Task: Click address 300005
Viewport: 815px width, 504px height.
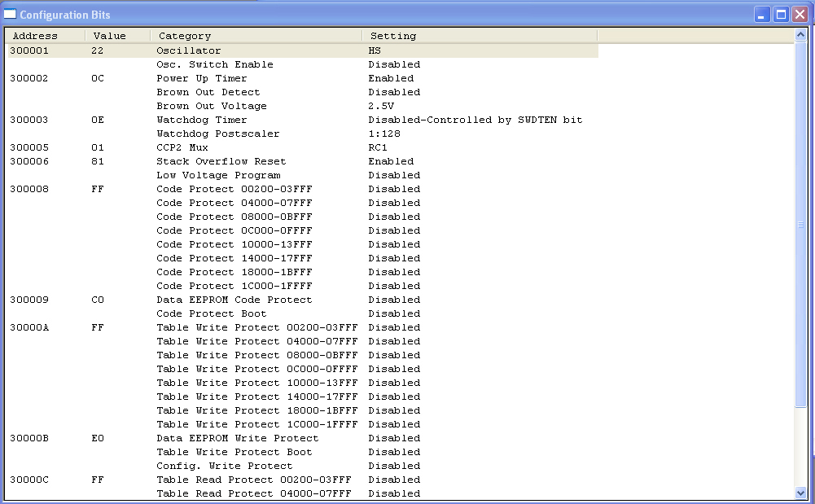Action: [29, 147]
